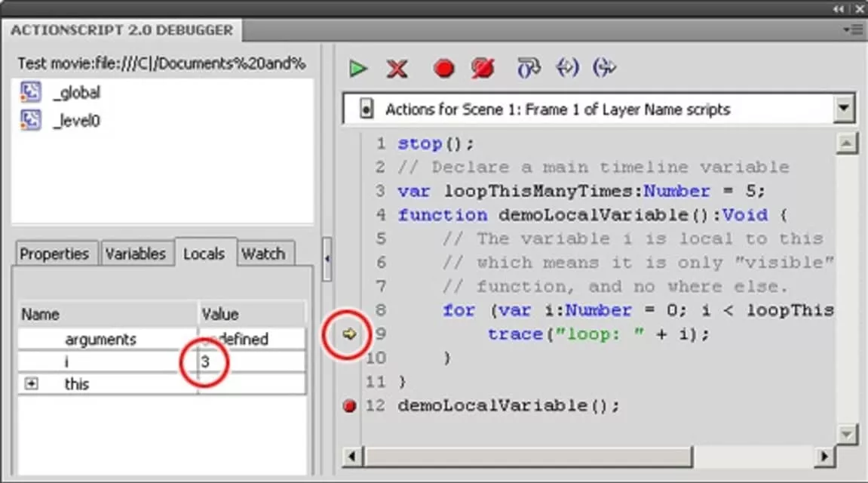Image resolution: width=868 pixels, height=483 pixels.
Task: Select the _global item
Action: point(76,93)
